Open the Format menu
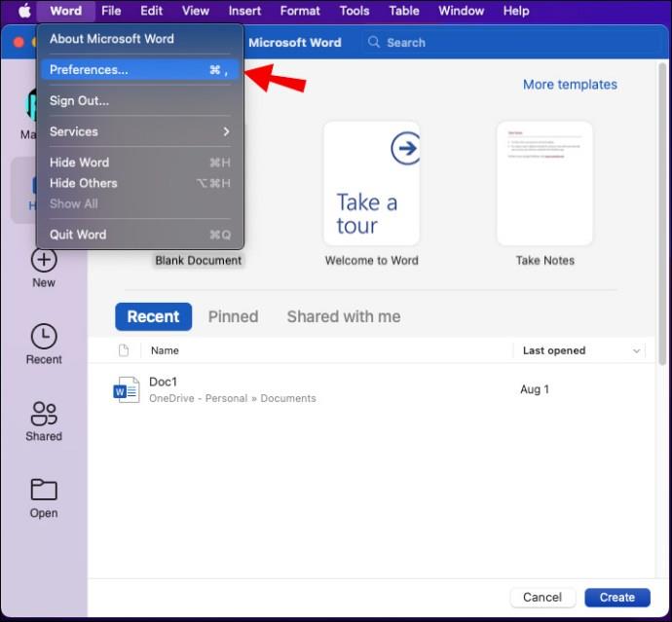 300,11
